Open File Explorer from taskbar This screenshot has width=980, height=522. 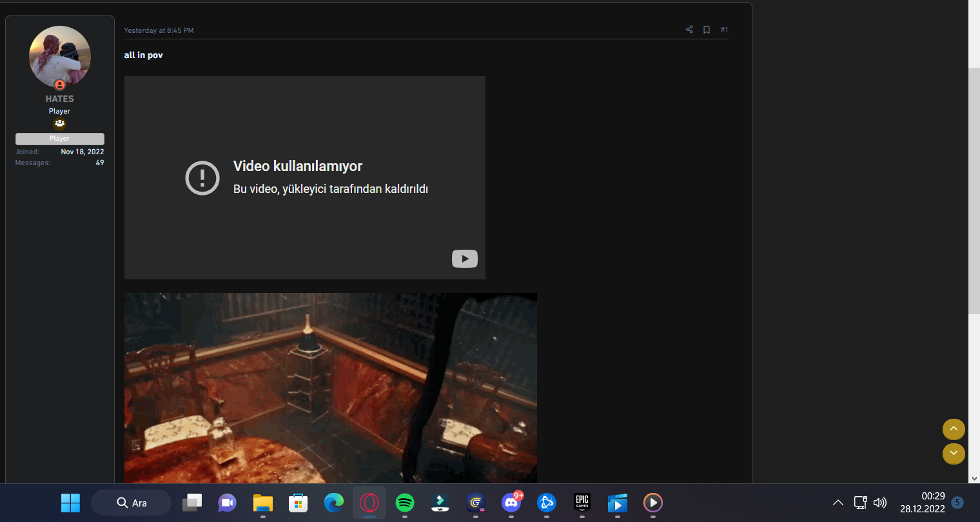[x=263, y=503]
